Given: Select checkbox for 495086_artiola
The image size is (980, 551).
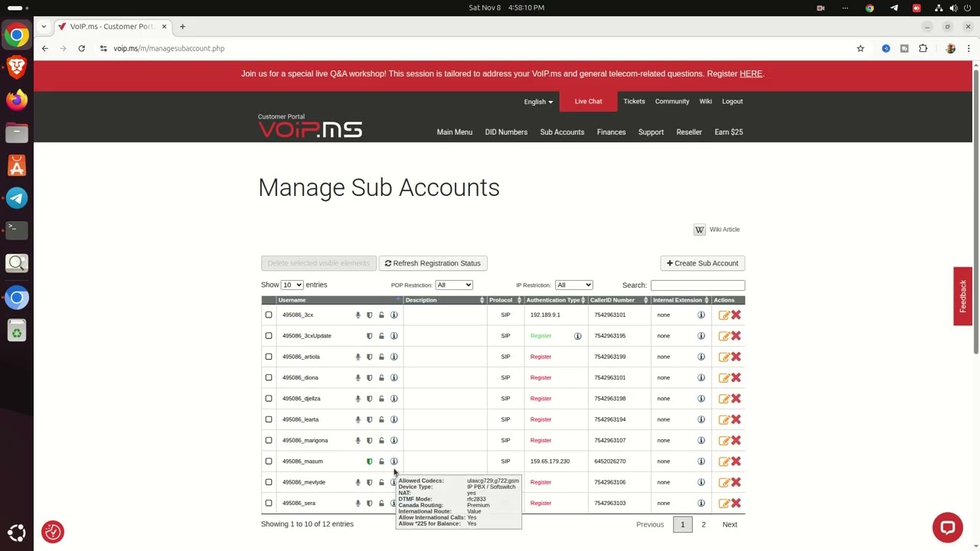Looking at the screenshot, I should click(x=269, y=357).
